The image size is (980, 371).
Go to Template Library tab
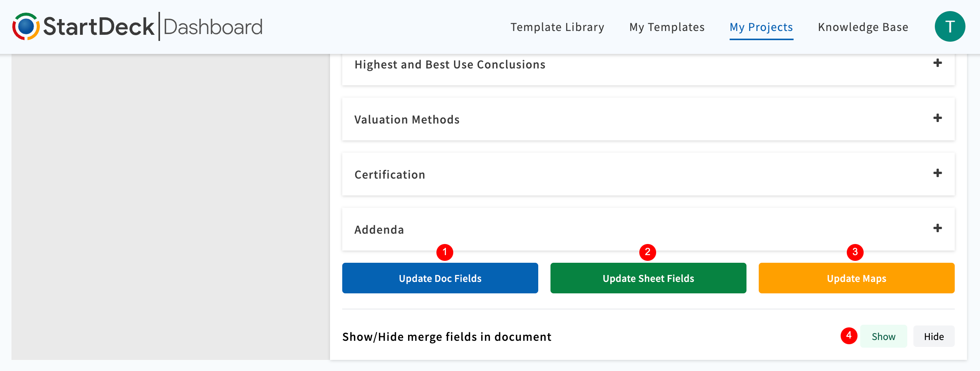tap(557, 27)
